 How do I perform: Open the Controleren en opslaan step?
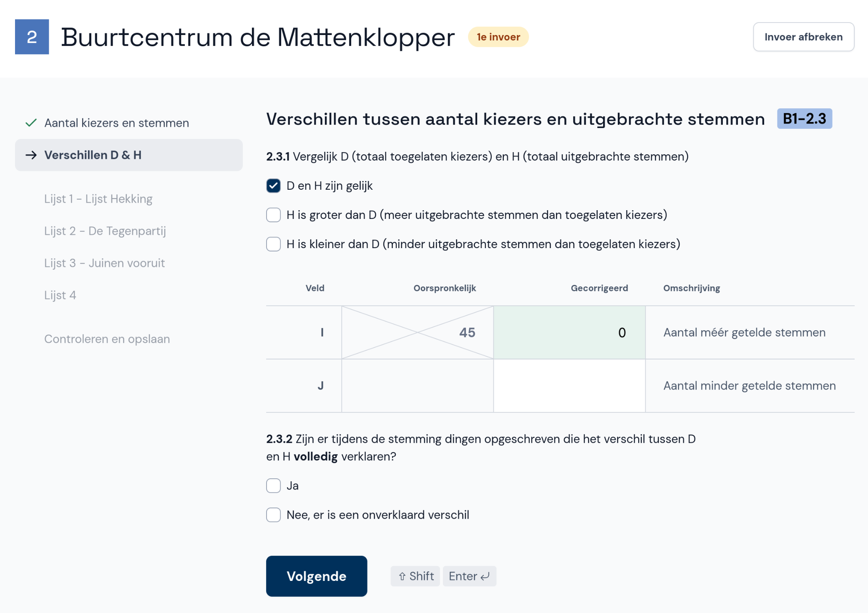(107, 339)
